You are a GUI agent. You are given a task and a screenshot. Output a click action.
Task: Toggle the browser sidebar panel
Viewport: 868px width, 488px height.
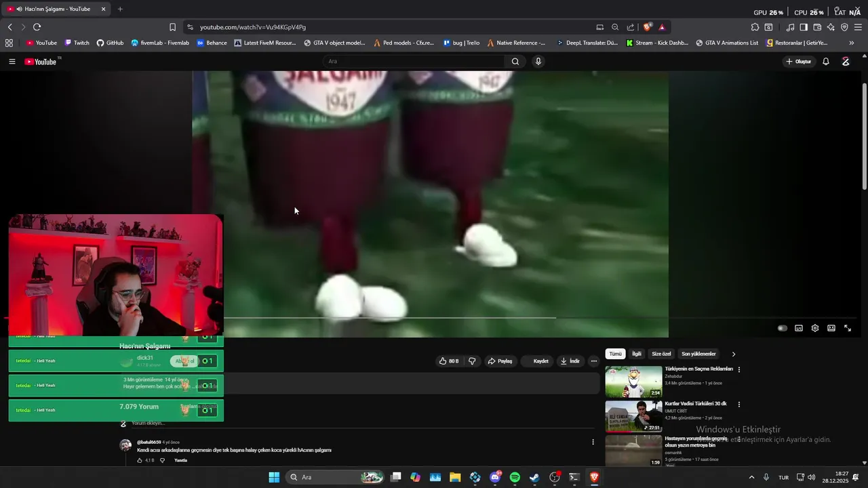pos(804,27)
